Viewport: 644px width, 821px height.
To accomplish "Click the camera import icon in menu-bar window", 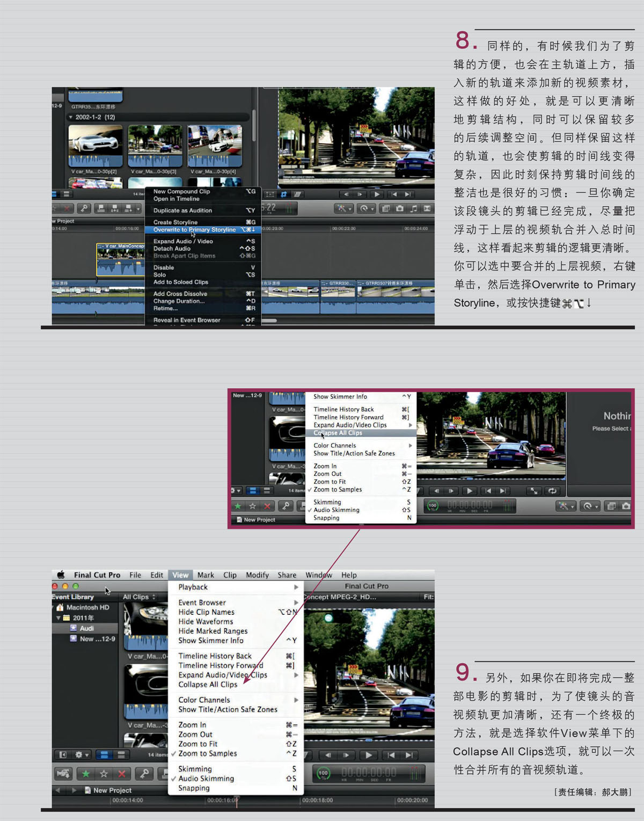I will point(63,773).
